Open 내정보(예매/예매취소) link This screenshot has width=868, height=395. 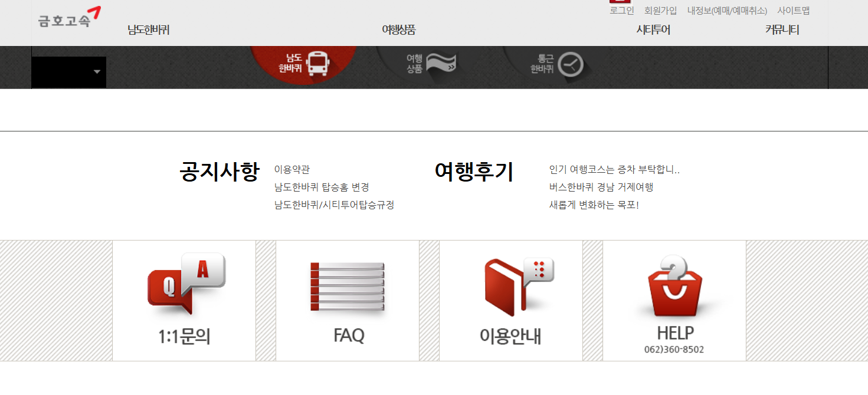coord(727,11)
